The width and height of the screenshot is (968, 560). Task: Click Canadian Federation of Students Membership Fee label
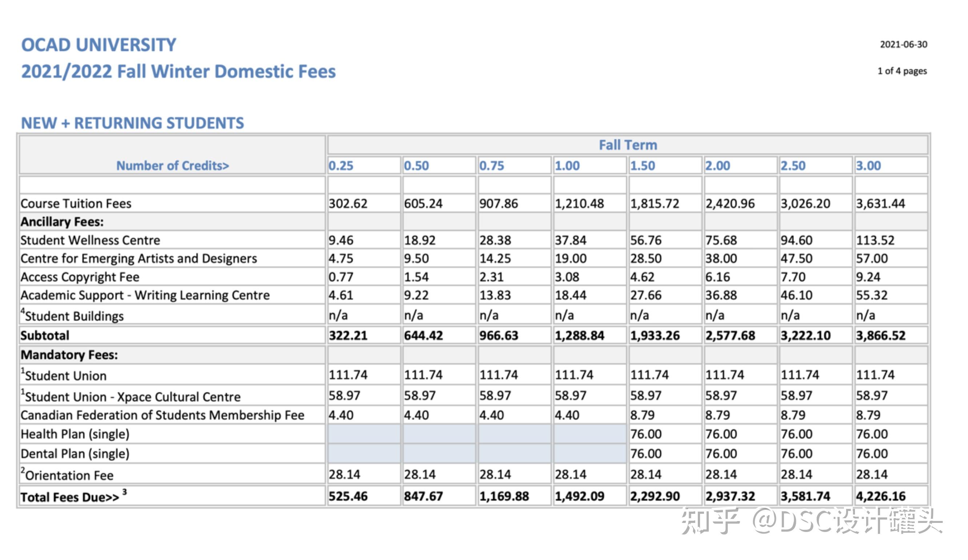(x=163, y=415)
